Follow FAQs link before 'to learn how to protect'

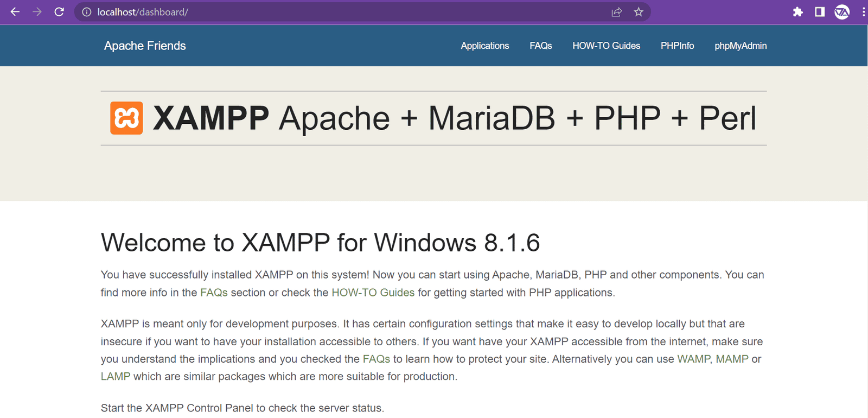pos(376,359)
